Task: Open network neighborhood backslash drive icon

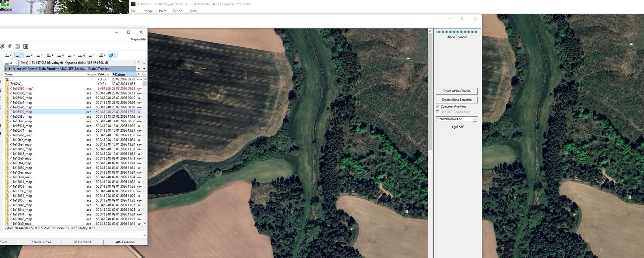Action: pos(112,55)
